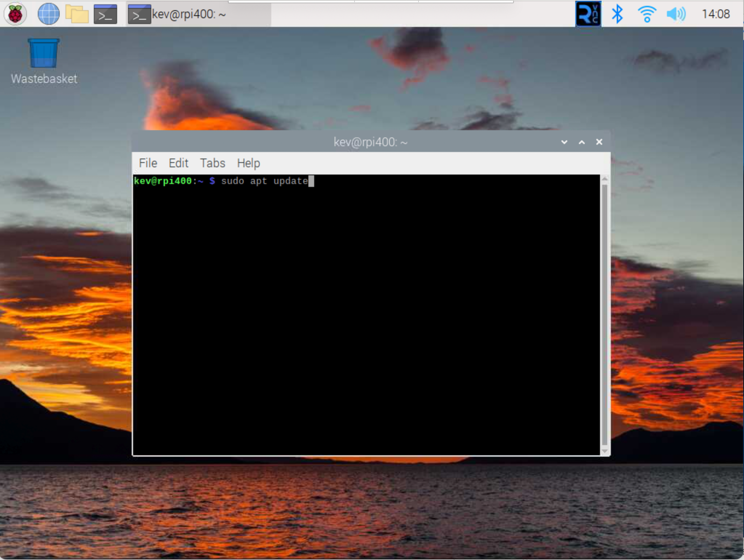The height and width of the screenshot is (560, 744).
Task: Click the scrollbar up arrow in terminal
Action: point(604,179)
